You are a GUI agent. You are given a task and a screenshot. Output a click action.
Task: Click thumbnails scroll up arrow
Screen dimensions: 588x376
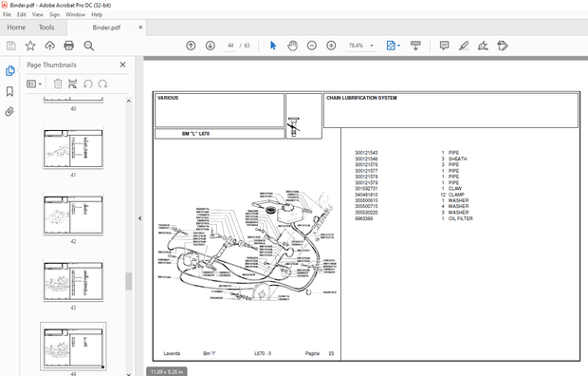click(x=129, y=101)
